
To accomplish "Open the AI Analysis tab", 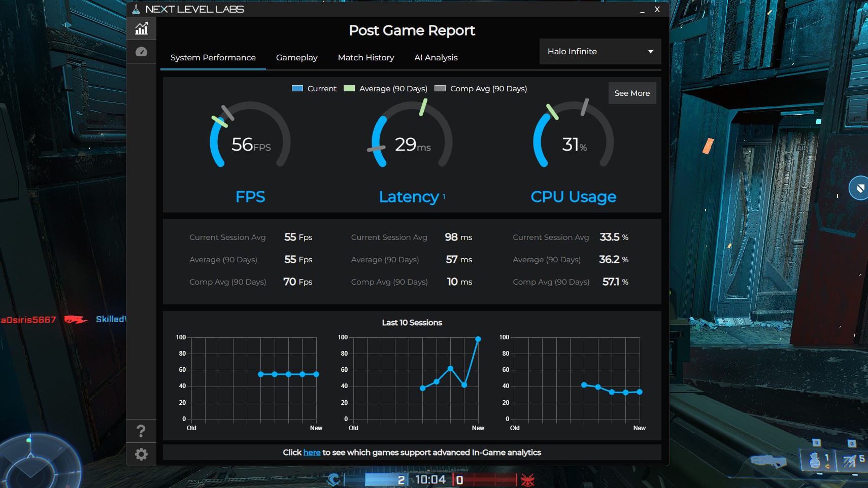I will point(436,57).
